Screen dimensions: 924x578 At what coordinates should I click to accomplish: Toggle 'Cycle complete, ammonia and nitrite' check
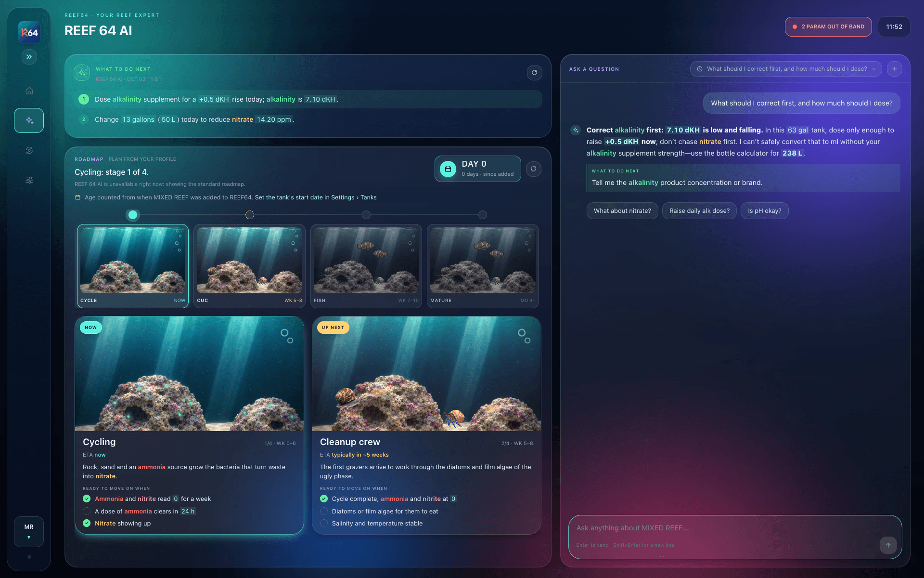click(x=324, y=499)
